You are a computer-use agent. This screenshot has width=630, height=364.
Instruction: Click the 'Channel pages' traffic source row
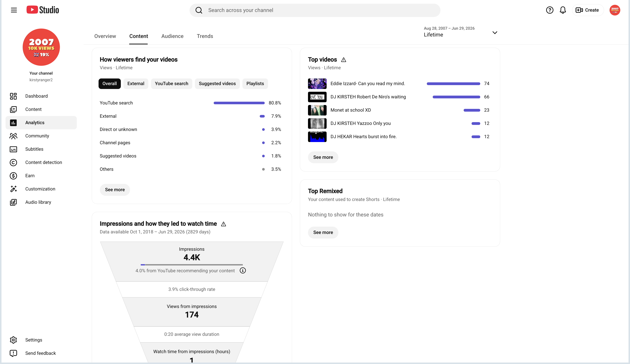point(190,143)
